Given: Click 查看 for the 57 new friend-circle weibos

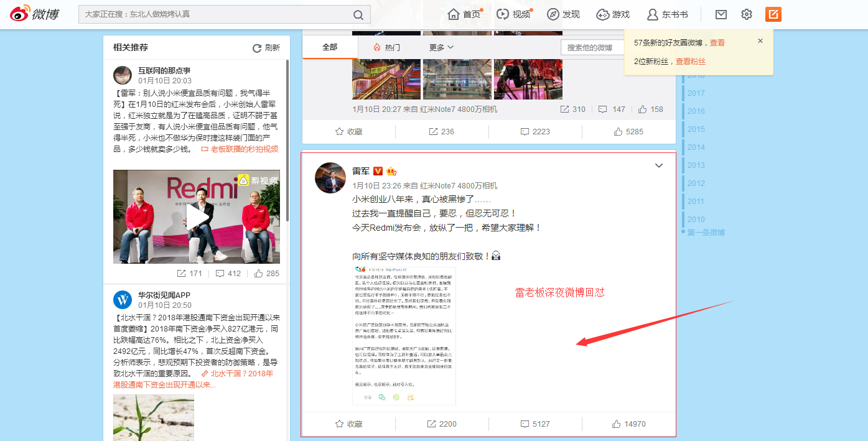Looking at the screenshot, I should pos(717,43).
